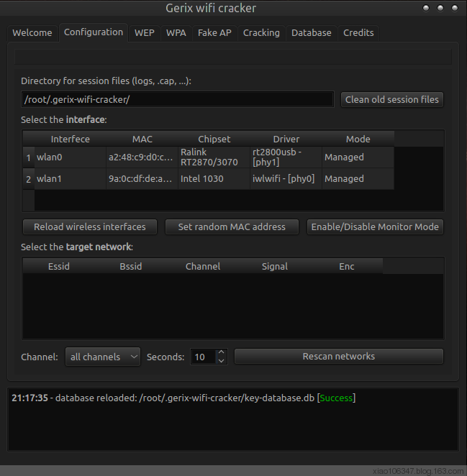Increase Seconds value with up arrow
This screenshot has width=467, height=476.
point(222,352)
